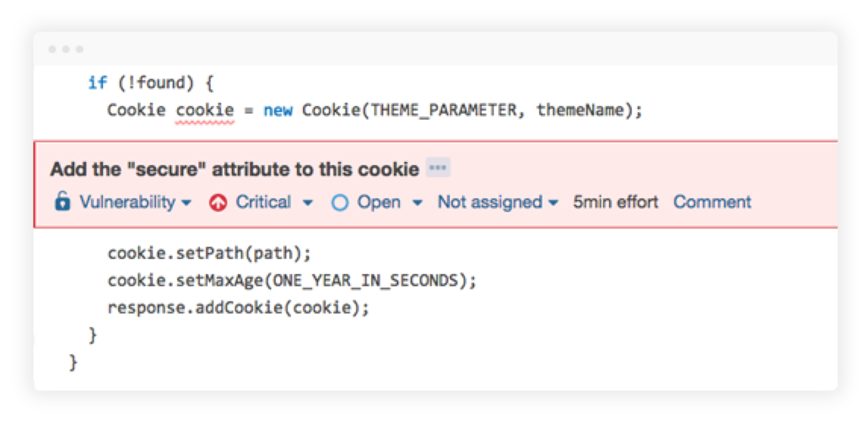This screenshot has height=424, width=868.
Task: Click the underlined cookie variable
Action: click(x=205, y=110)
